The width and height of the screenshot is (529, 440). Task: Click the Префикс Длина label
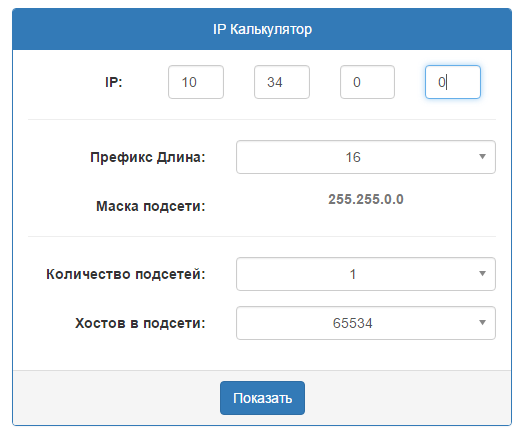(148, 157)
